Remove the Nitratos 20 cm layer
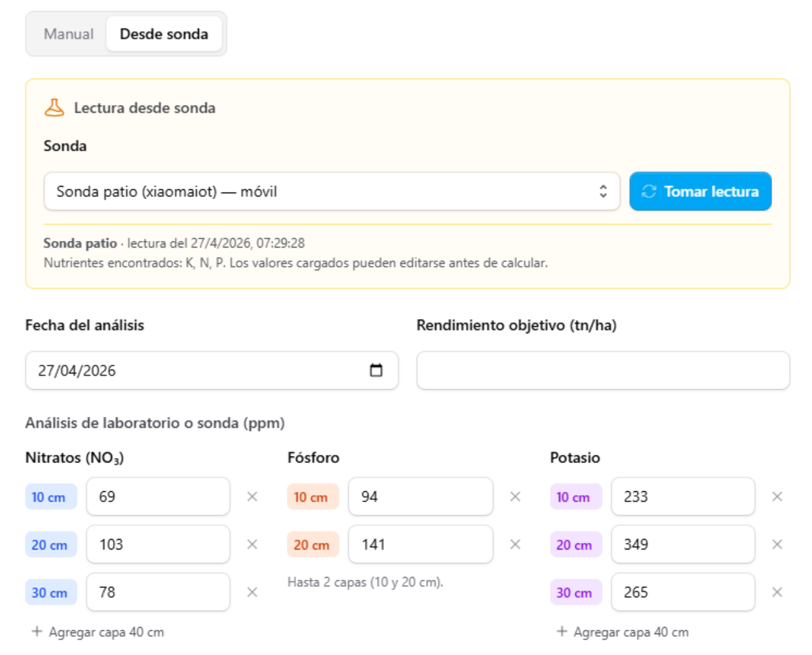The height and width of the screenshot is (655, 812). pyautogui.click(x=252, y=544)
